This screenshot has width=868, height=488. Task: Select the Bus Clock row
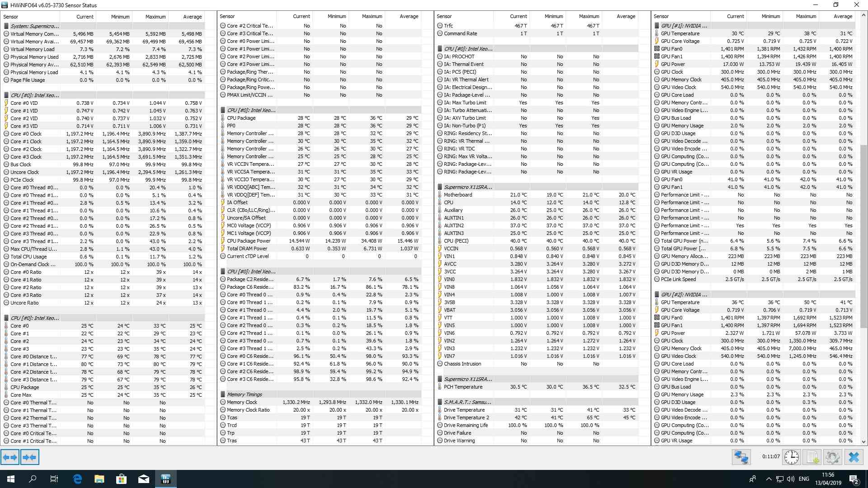pos(103,164)
